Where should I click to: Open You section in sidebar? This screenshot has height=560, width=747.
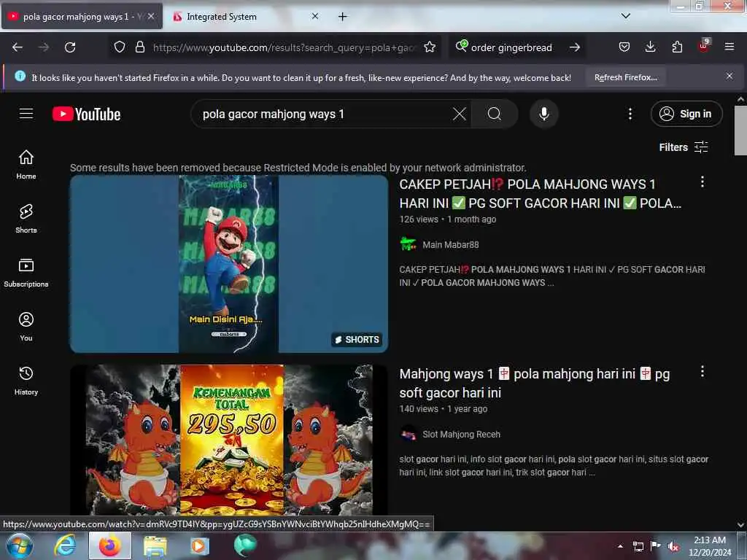coord(26,326)
